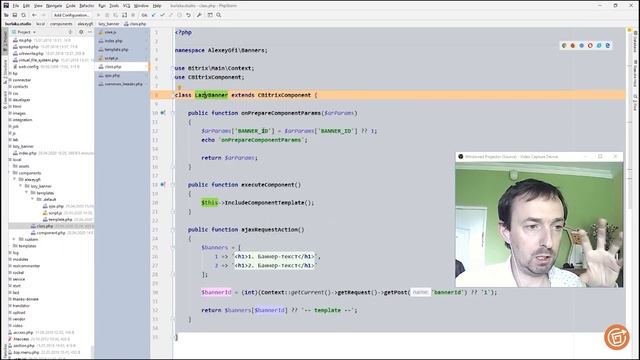Collapse the templates folder under lazy_banner

[x=27, y=193]
